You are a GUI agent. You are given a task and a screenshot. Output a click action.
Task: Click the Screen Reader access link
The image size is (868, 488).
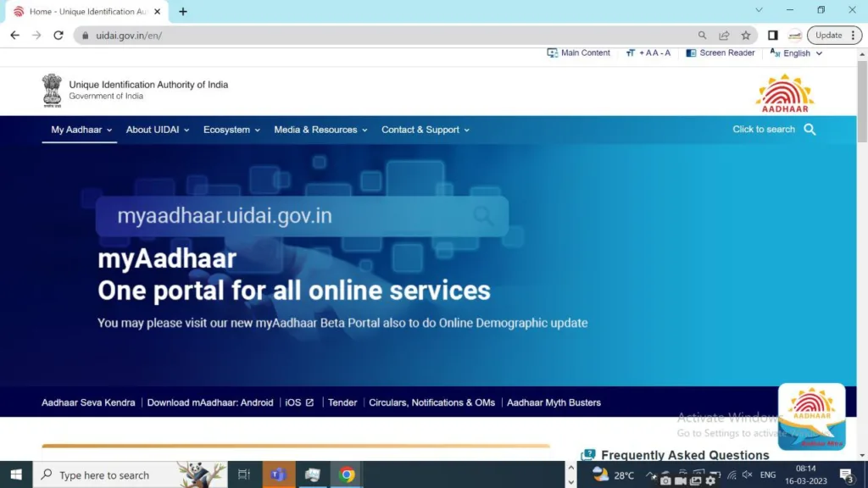point(721,53)
